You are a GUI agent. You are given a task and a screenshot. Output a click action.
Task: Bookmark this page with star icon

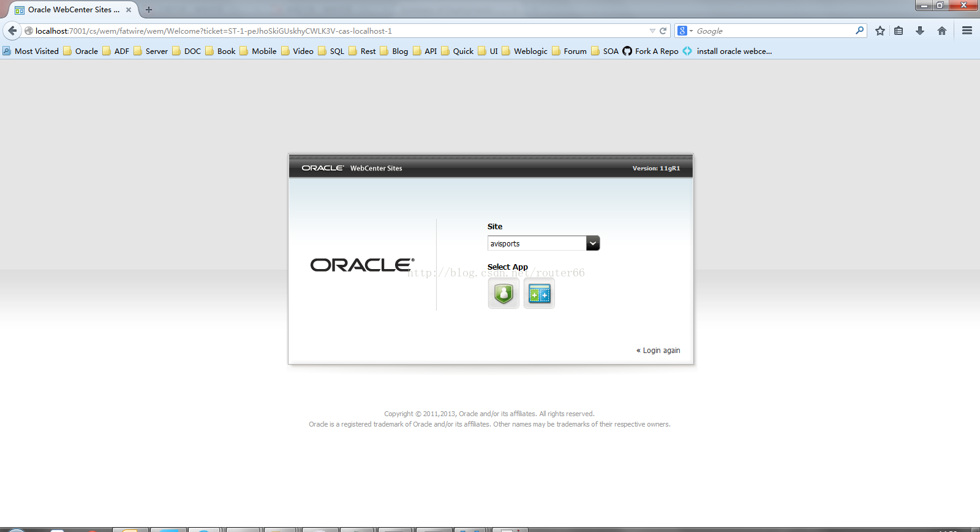click(880, 31)
